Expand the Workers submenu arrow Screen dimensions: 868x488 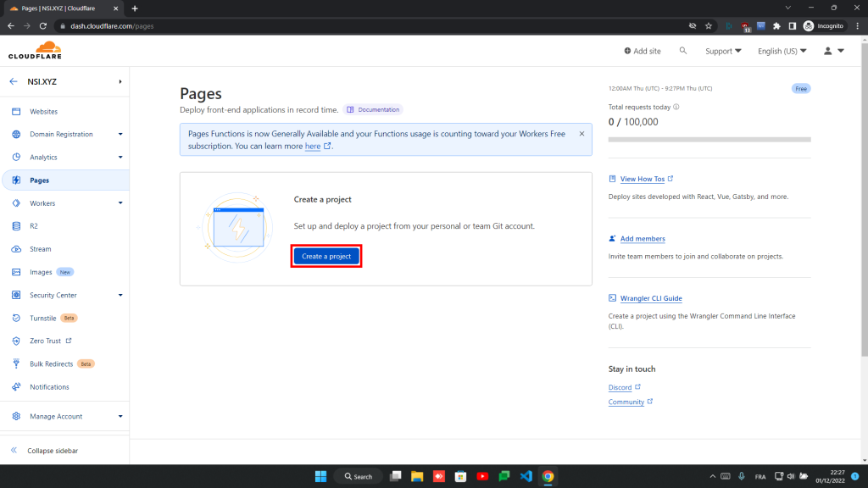click(x=120, y=203)
